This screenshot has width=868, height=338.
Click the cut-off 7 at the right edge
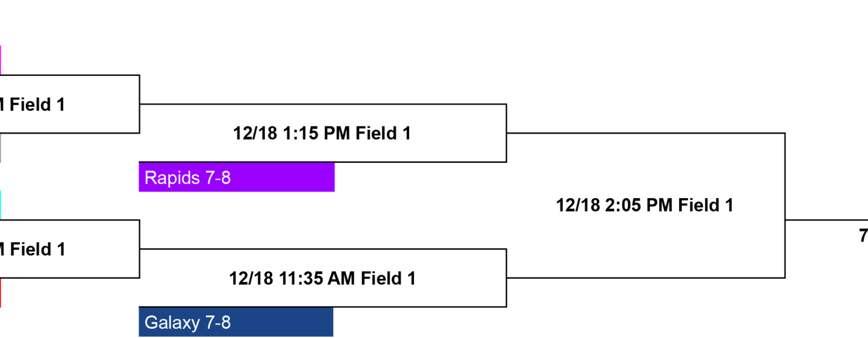pyautogui.click(x=863, y=236)
